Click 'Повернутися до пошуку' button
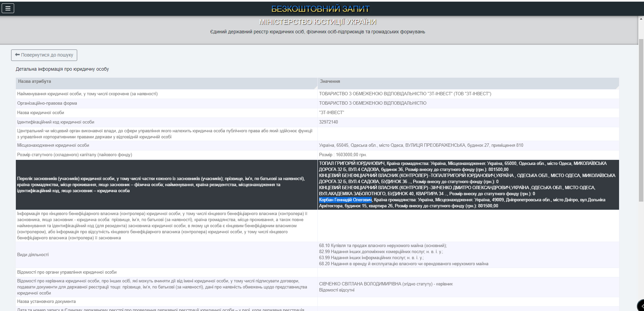The width and height of the screenshot is (644, 311). [x=44, y=55]
